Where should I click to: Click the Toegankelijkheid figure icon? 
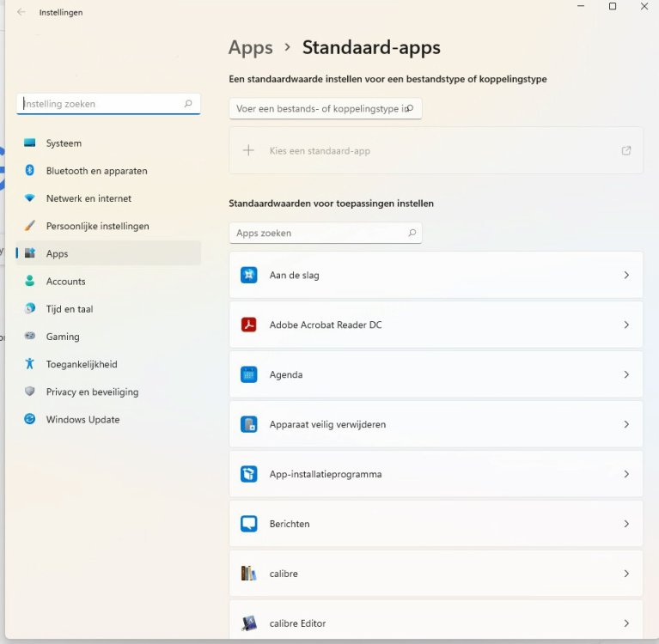(30, 363)
